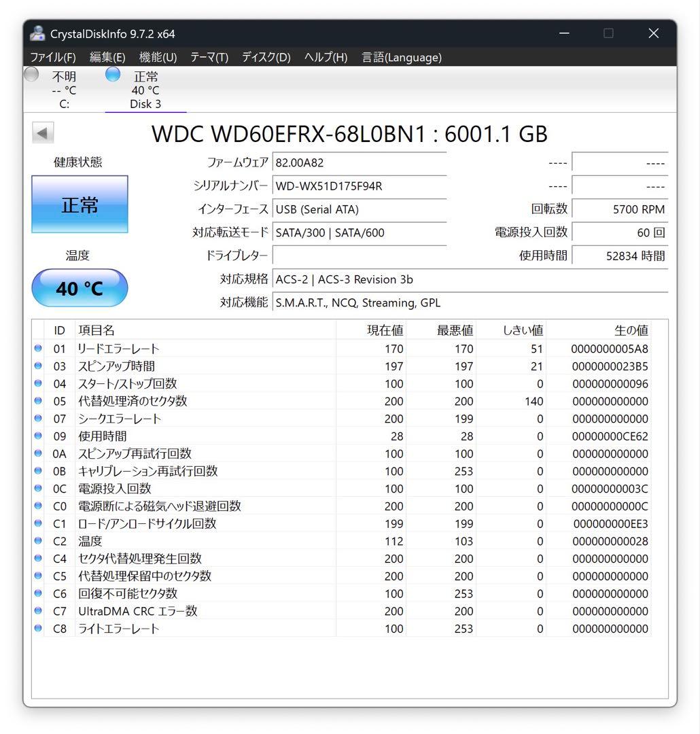
Task: Open the 言語(Language) menu
Action: [402, 57]
